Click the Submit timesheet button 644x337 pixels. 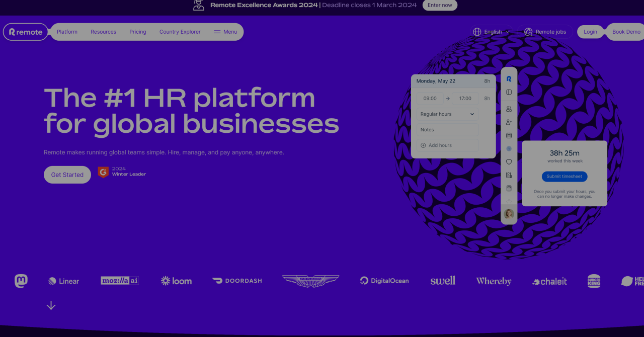pyautogui.click(x=565, y=177)
